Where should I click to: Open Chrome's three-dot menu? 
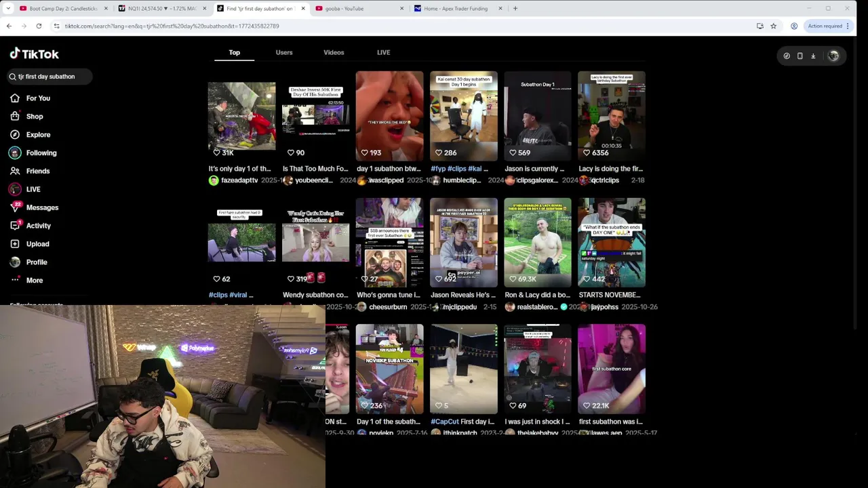point(848,26)
